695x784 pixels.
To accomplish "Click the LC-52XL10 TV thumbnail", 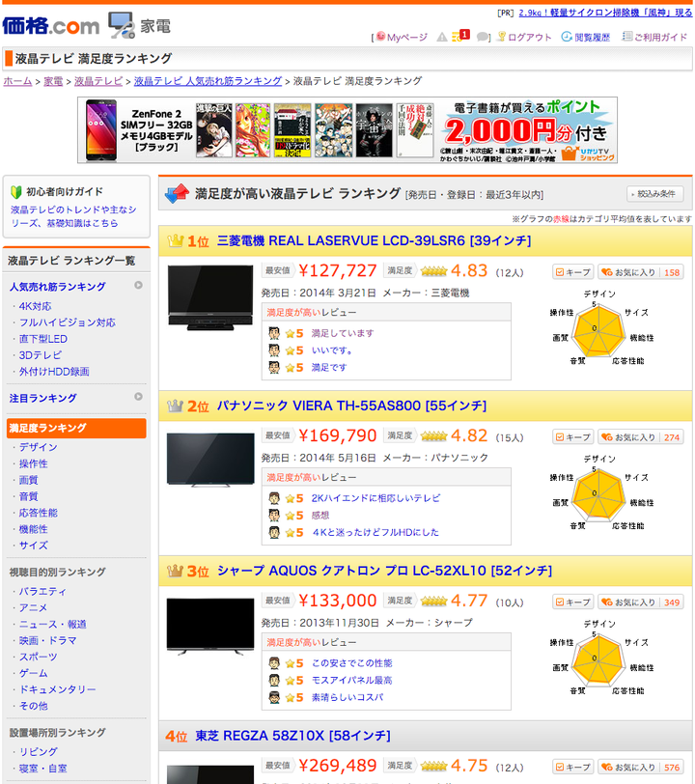I will [x=210, y=627].
